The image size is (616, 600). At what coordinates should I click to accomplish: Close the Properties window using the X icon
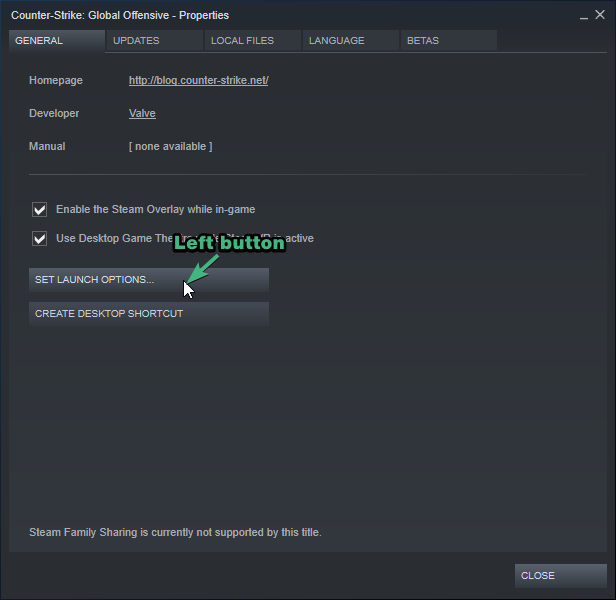pos(600,15)
